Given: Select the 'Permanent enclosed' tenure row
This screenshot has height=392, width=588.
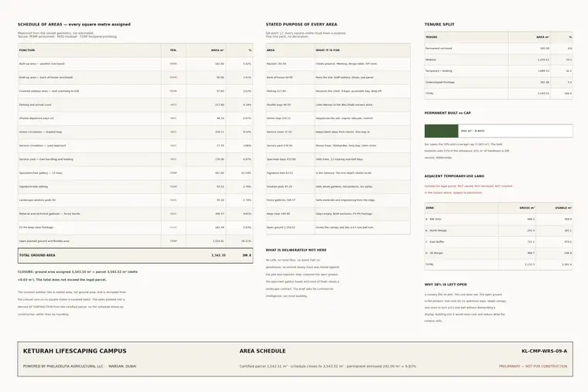Looking at the screenshot, I should (x=498, y=49).
